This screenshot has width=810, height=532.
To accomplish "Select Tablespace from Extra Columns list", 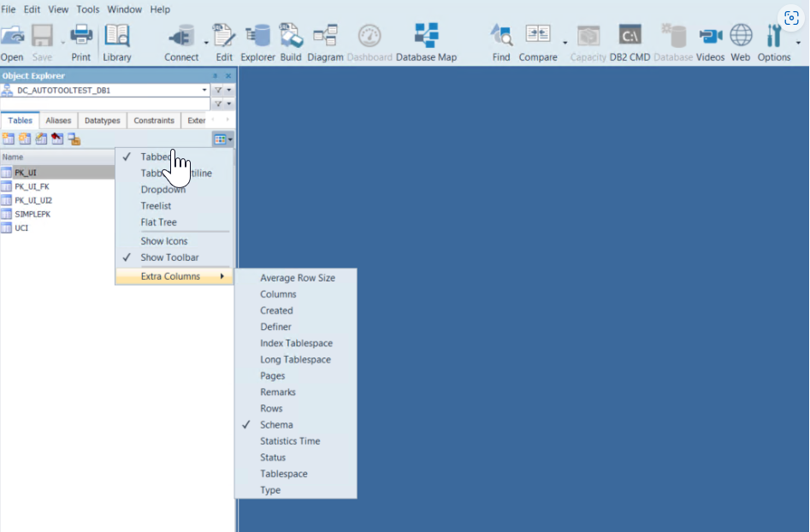I will pyautogui.click(x=284, y=474).
